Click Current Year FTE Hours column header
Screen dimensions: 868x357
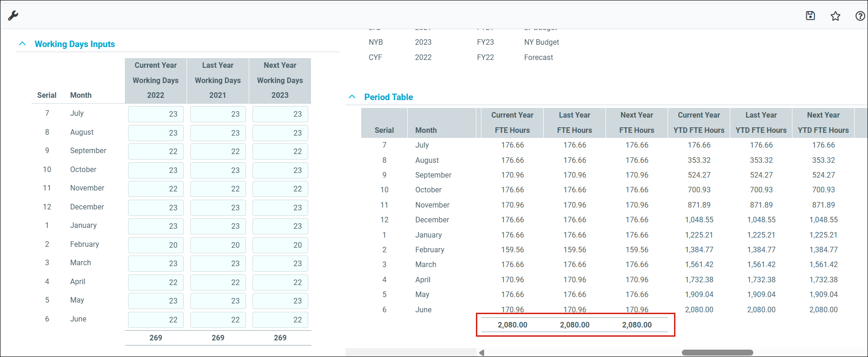[512, 123]
